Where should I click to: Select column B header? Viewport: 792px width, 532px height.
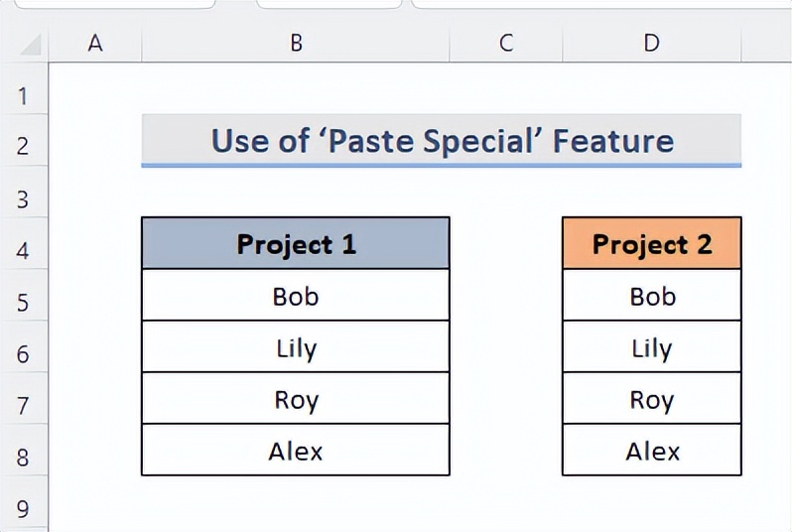point(296,44)
